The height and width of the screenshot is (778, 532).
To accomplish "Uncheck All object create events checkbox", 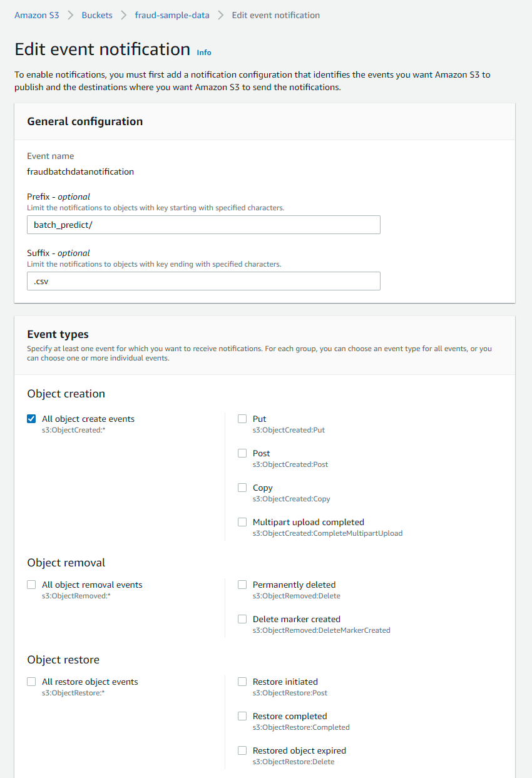I will tap(31, 419).
